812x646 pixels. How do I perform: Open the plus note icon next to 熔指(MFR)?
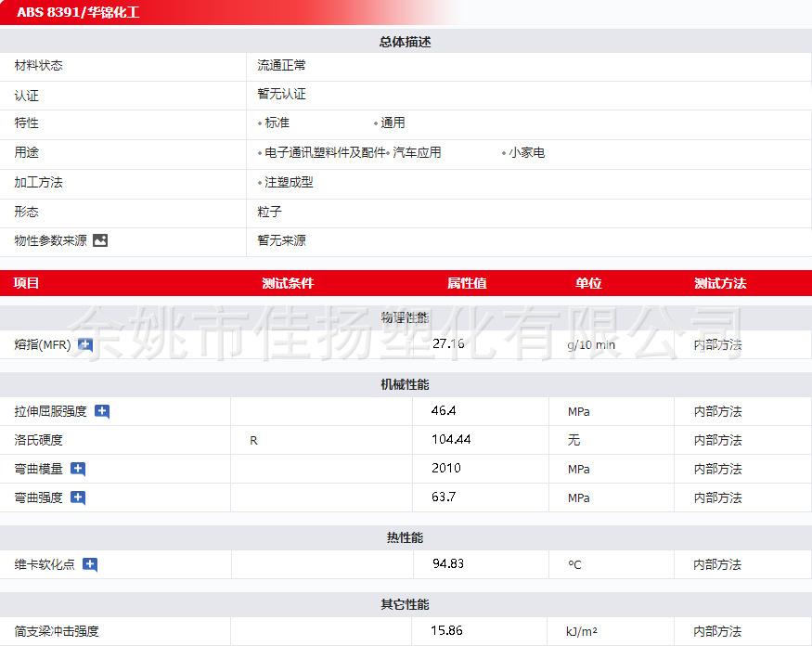[x=85, y=344]
